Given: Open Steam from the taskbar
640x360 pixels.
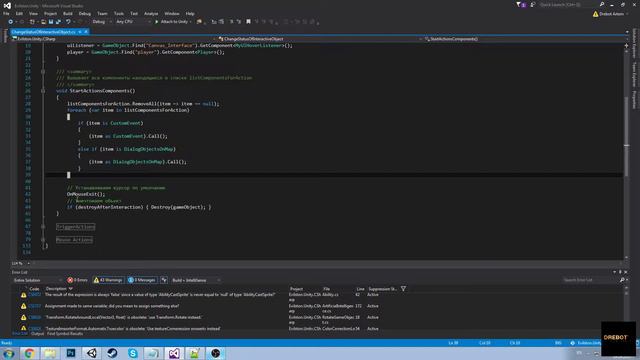Looking at the screenshot, I should 113,353.
